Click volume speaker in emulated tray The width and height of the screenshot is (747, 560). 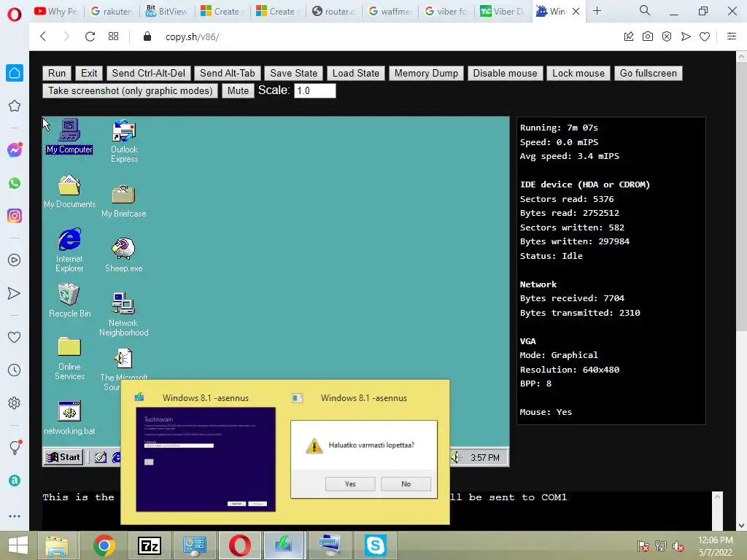(456, 458)
